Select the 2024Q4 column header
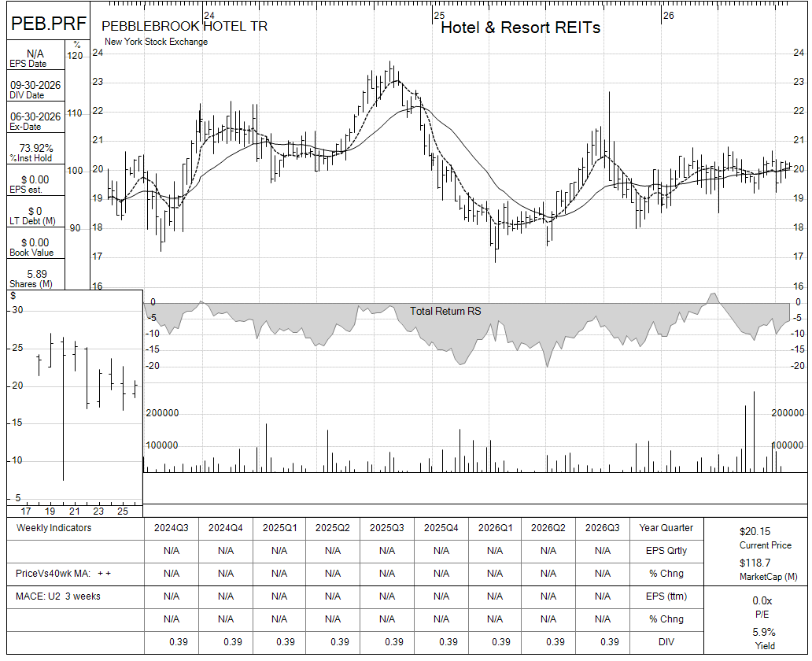The image size is (812, 661). (x=226, y=528)
